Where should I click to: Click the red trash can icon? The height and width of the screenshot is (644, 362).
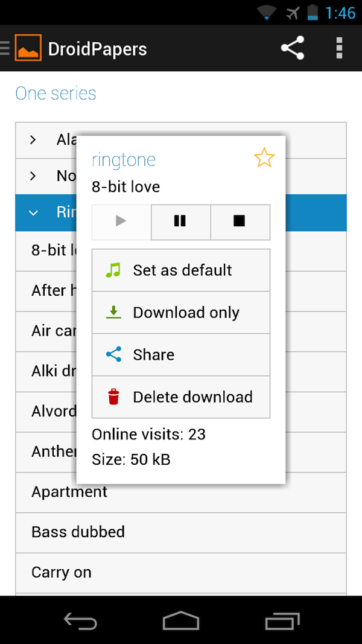[x=113, y=397]
